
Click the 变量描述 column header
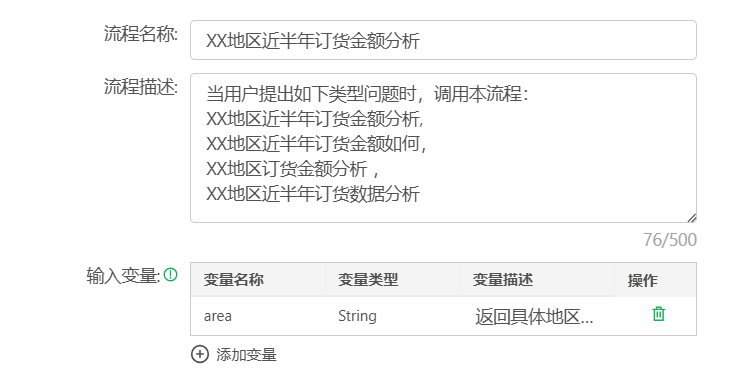click(537, 280)
